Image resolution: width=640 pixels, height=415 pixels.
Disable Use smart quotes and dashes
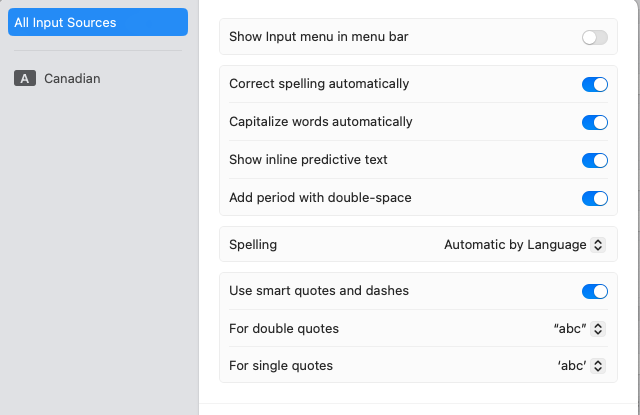point(594,291)
